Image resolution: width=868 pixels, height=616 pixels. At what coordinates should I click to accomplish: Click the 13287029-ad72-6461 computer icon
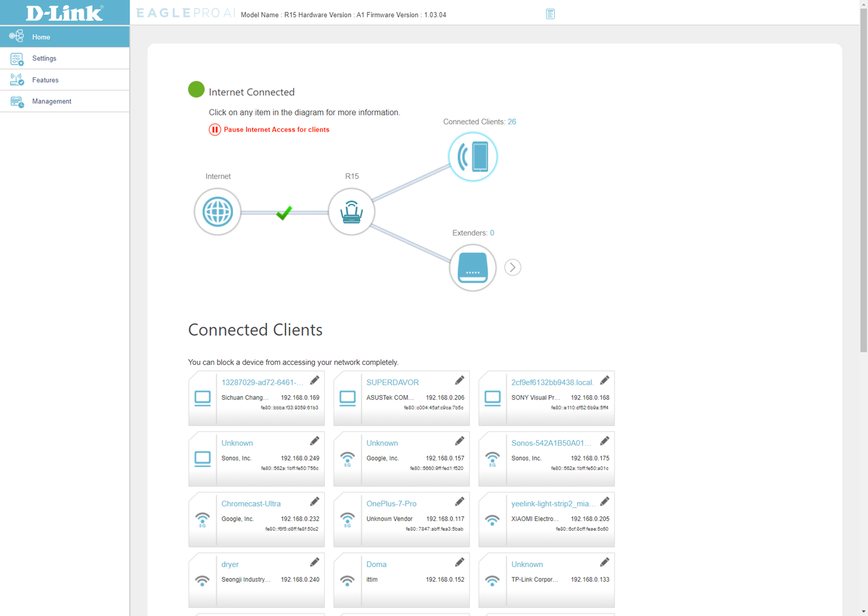[x=202, y=398]
